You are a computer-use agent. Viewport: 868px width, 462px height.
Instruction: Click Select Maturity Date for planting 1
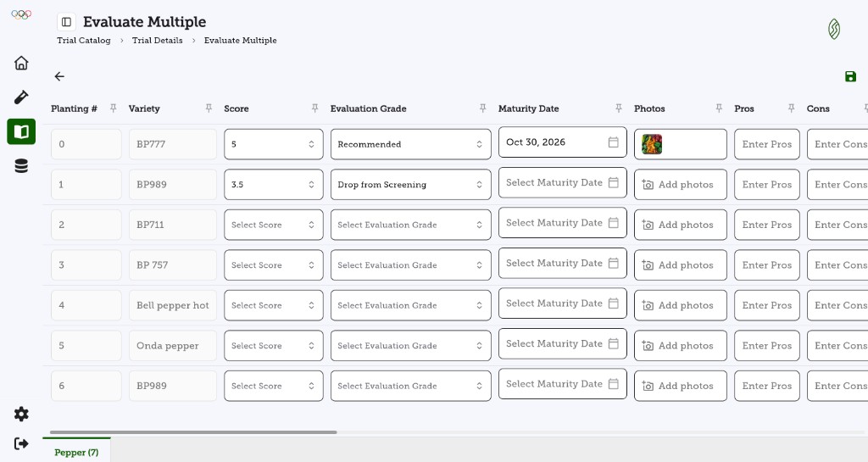point(563,182)
